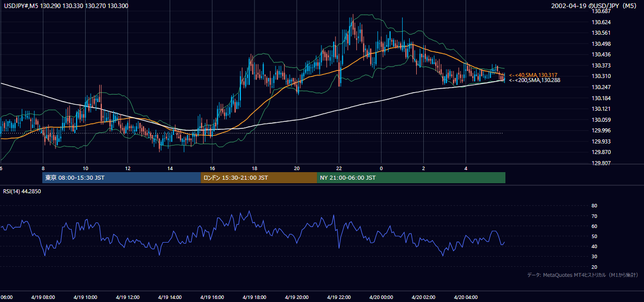This screenshot has height=302, width=644.
Task: Click the RSI scale value 40
Action: coord(594,246)
